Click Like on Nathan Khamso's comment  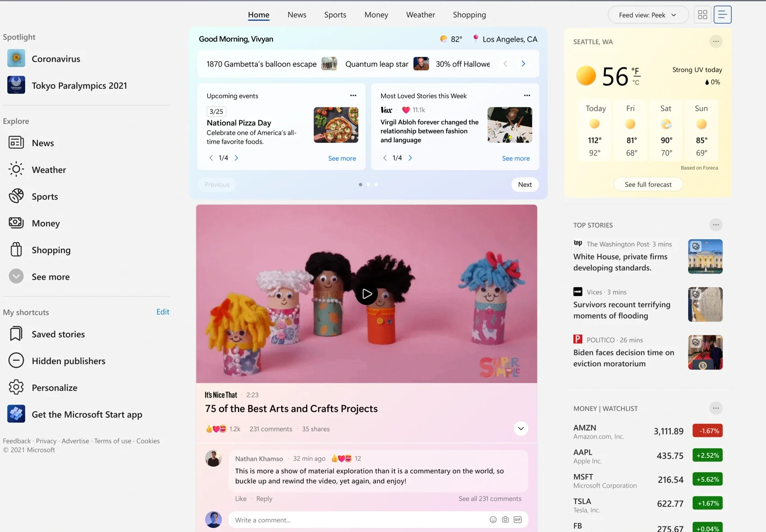241,498
